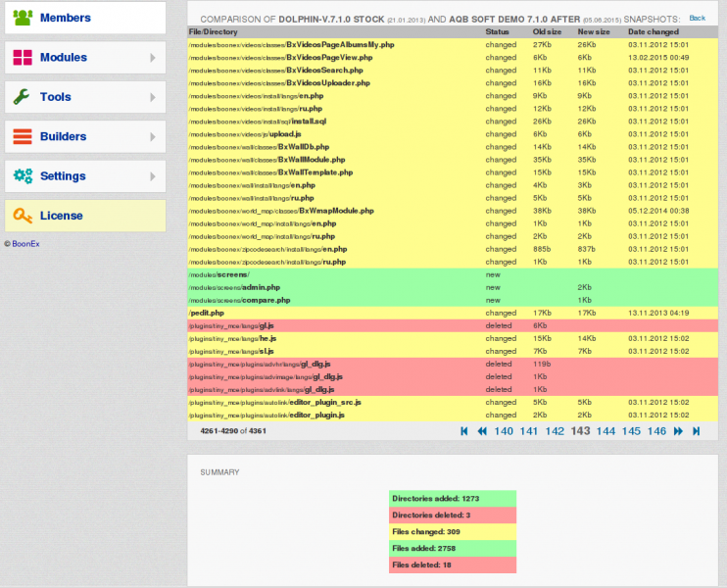Screen dimensions: 727x588
Task: Go to next page with double arrow
Action: (678, 430)
